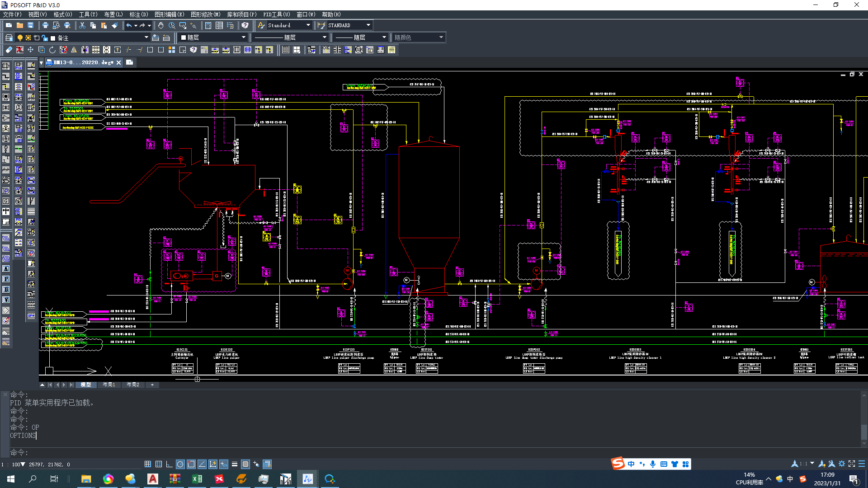Open File Explorer from the taskbar
This screenshot has width=868, height=488.
pyautogui.click(x=86, y=479)
